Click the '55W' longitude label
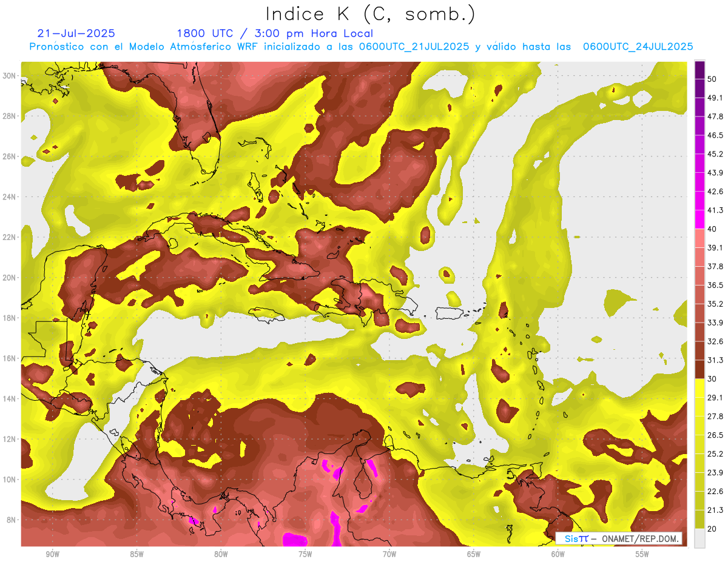This screenshot has width=728, height=562. coord(642,554)
